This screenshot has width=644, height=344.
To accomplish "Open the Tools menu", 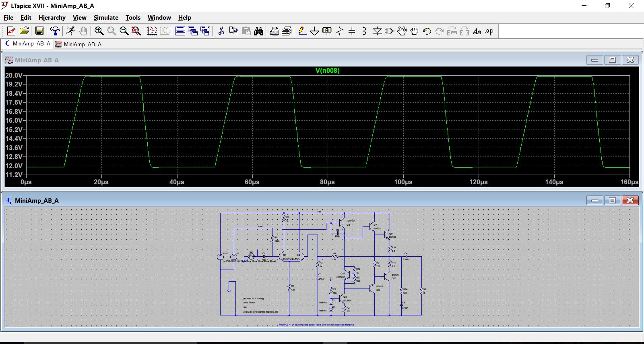I will tap(133, 18).
